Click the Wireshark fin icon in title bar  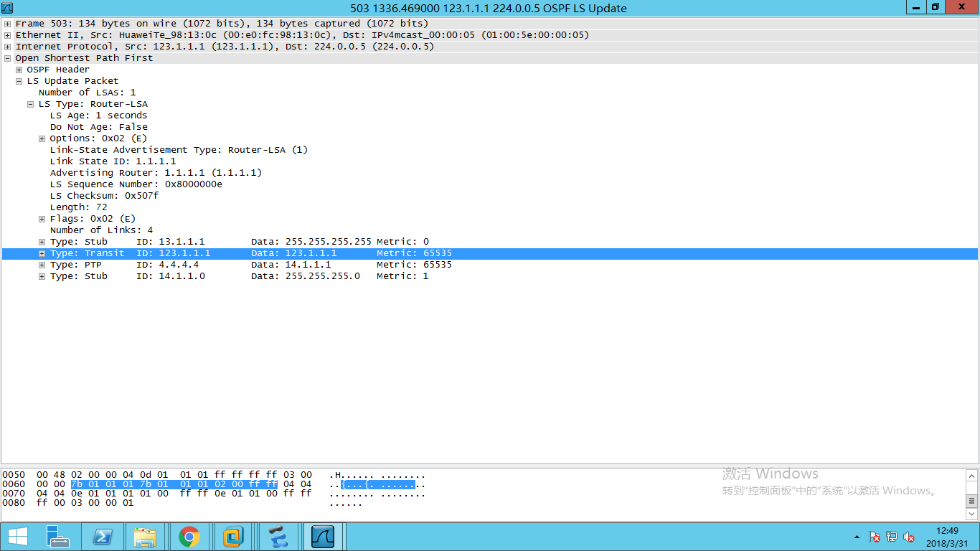tap(7, 8)
